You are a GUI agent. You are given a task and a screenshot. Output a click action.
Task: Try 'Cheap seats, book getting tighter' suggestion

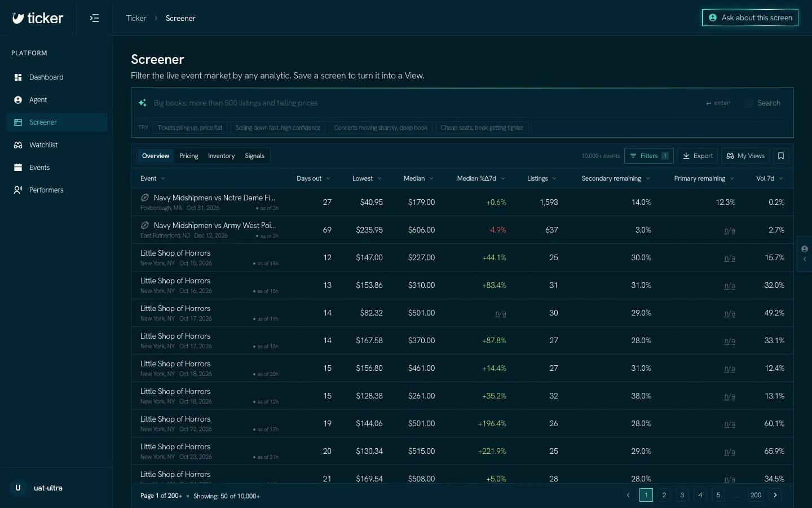pyautogui.click(x=482, y=128)
